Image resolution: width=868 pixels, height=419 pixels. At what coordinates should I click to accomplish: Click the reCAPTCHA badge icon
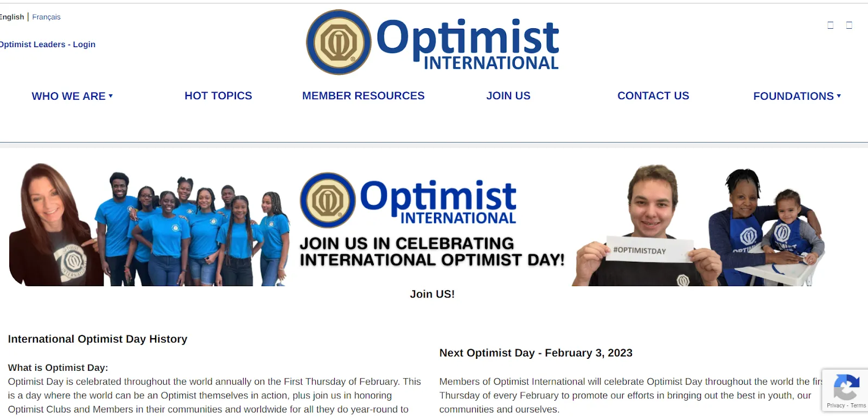[846, 387]
